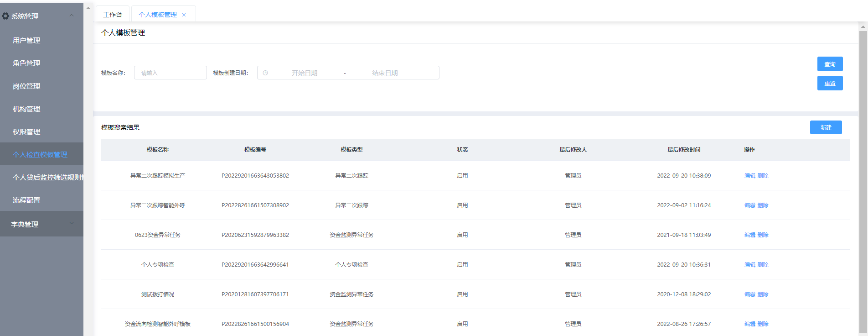Edit the 个人专项检查 template
Viewport: 868px width, 336px height.
coord(750,264)
